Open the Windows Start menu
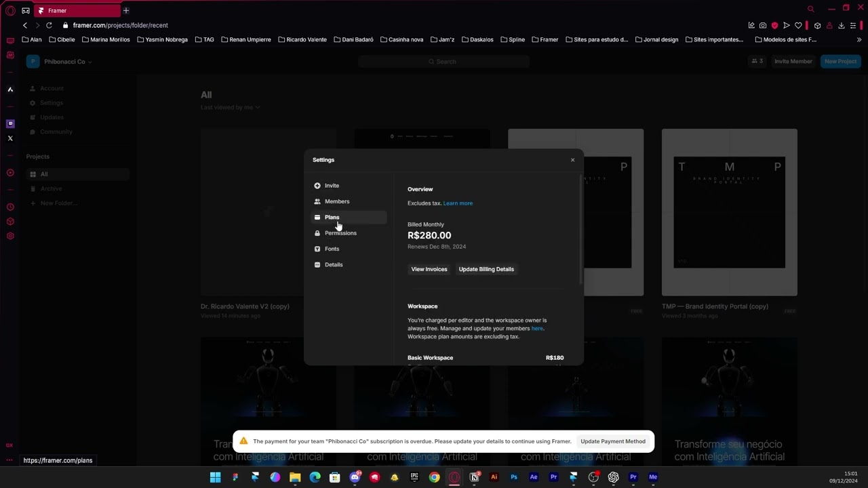The width and height of the screenshot is (868, 488). coord(215,477)
